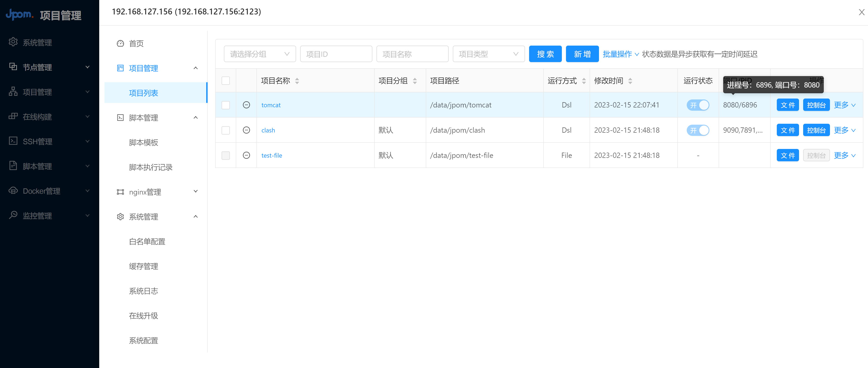Click the nginx管理 icon
This screenshot has width=868, height=368.
click(120, 192)
